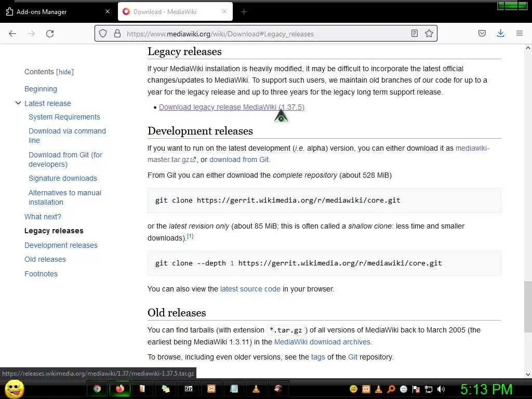Viewport: 532px width, 399px height.
Task: Open the smiley start menu button
Action: [15, 389]
